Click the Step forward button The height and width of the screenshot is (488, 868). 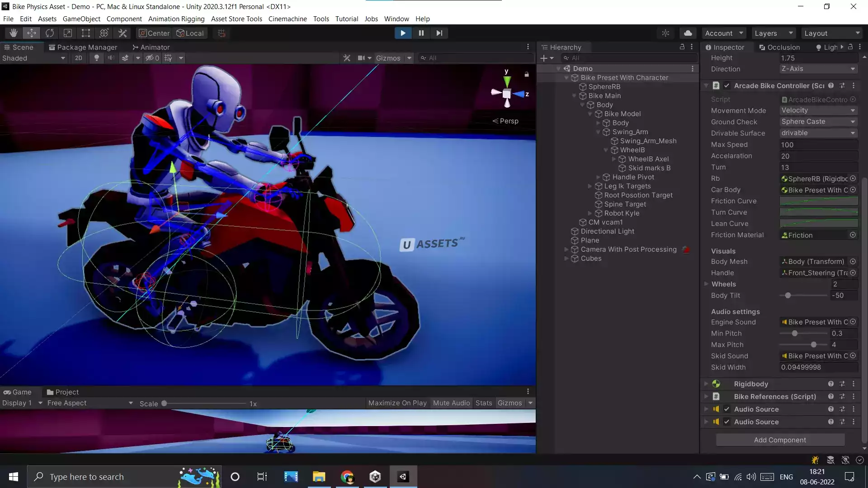(439, 33)
